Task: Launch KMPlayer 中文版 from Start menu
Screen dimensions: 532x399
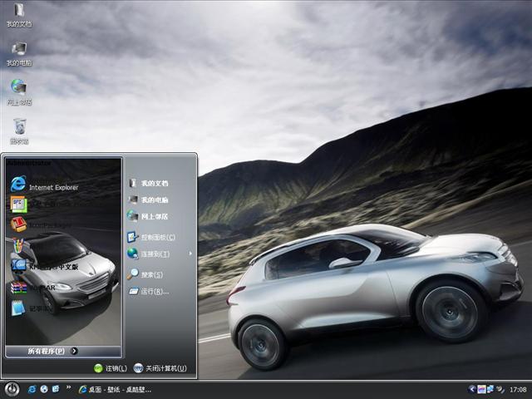Action: pos(44,266)
